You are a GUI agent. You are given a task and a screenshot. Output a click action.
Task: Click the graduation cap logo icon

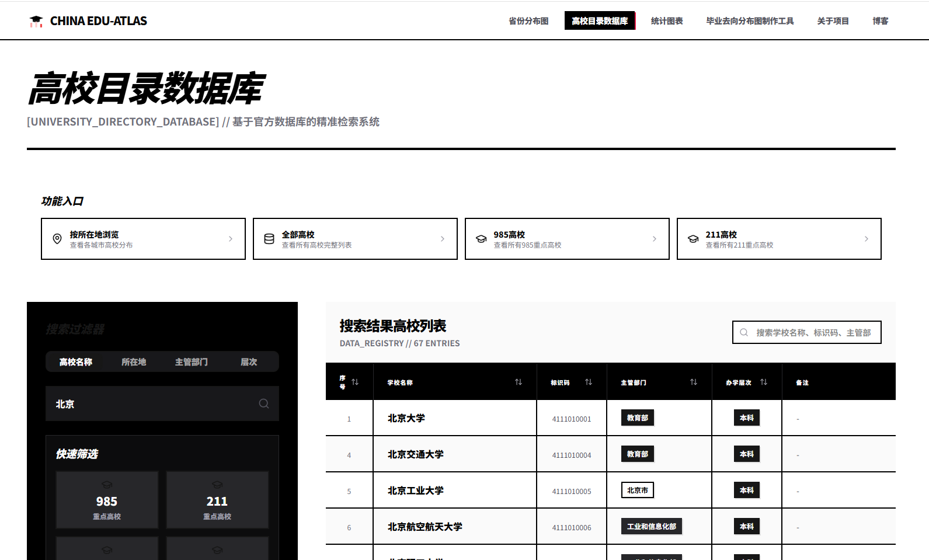click(x=36, y=22)
